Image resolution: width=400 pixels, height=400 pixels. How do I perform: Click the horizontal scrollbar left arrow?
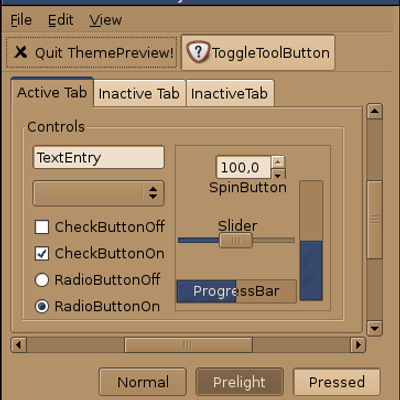[x=19, y=345]
